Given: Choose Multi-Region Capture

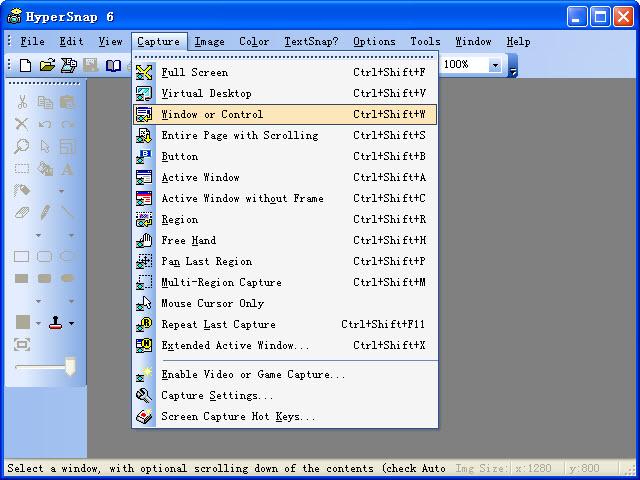Looking at the screenshot, I should point(285,282).
